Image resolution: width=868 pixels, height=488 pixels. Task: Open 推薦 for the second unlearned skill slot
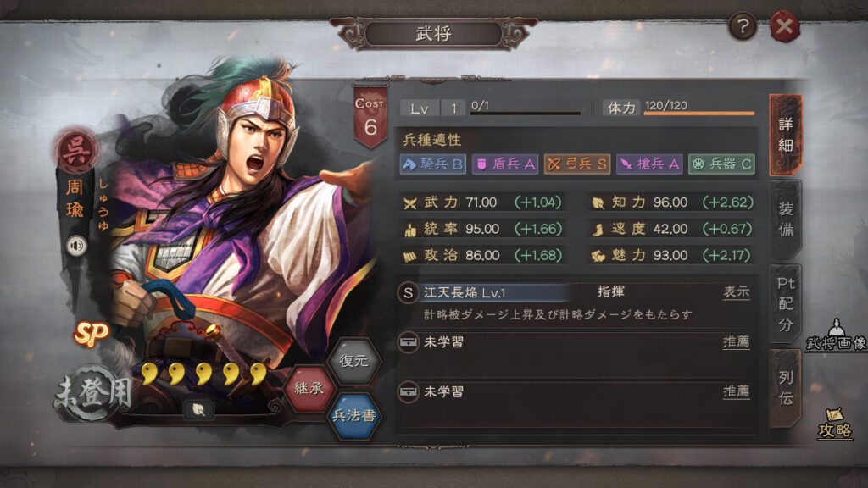point(737,391)
